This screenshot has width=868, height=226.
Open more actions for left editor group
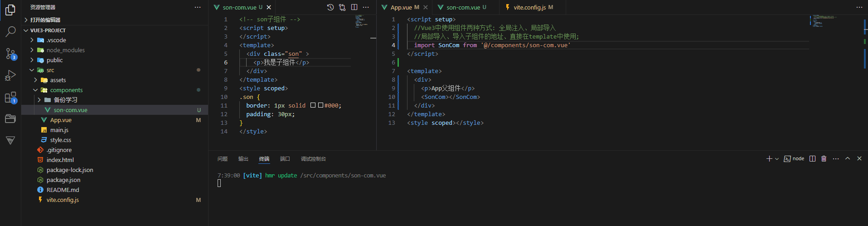[366, 7]
